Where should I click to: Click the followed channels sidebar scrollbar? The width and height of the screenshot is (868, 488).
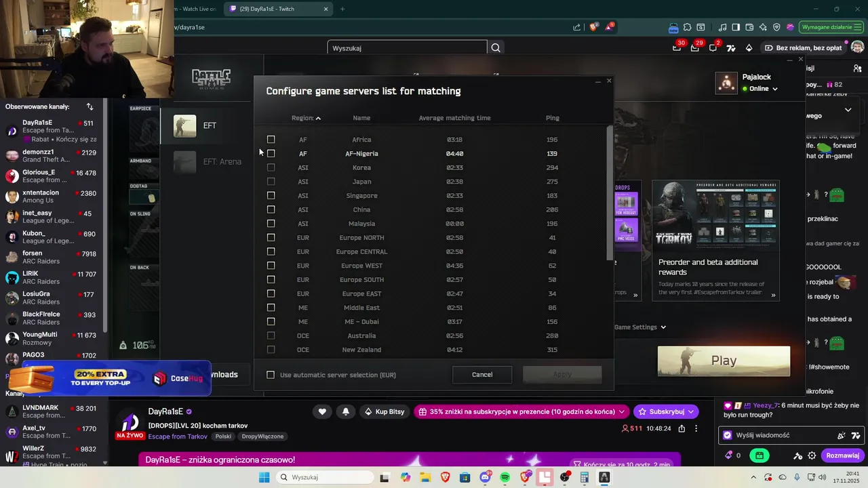click(105, 217)
